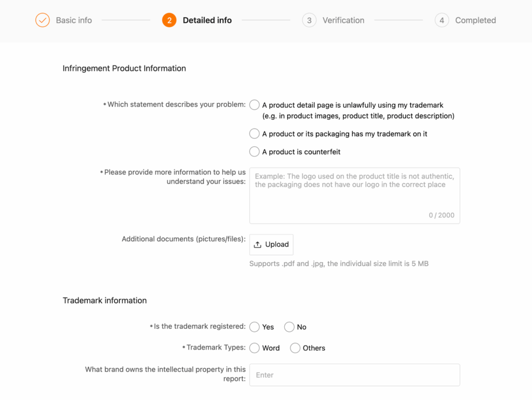Viewport: 532px width, 400px height.
Task: Click the orange step 2 circle icon
Action: pos(169,20)
